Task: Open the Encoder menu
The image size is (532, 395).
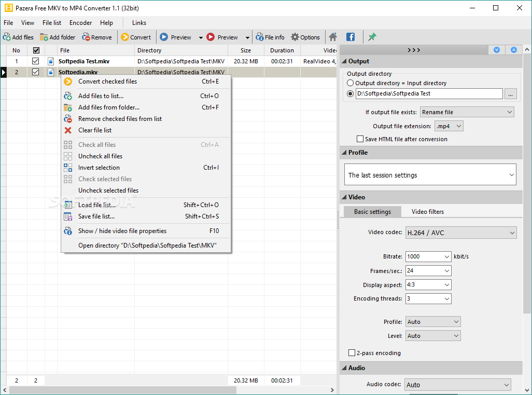Action: 81,23
